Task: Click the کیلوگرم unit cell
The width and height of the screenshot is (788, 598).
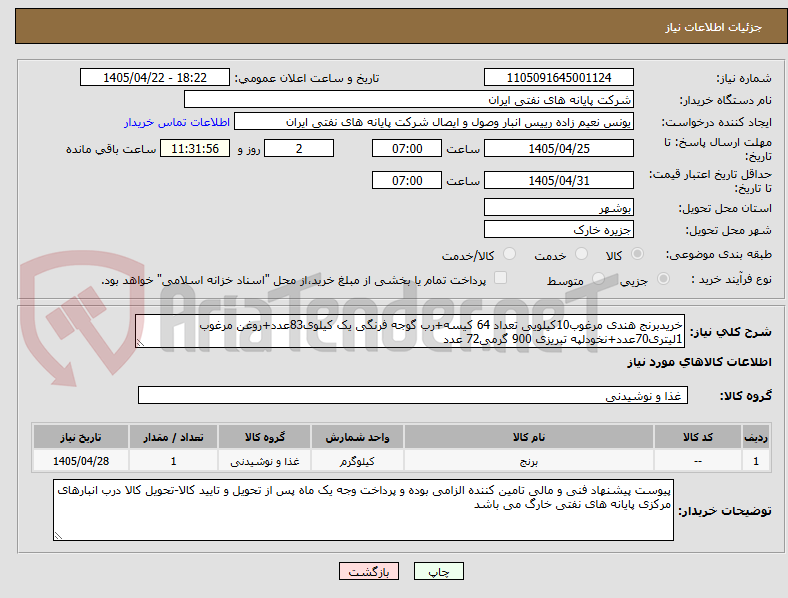Action: (x=357, y=461)
